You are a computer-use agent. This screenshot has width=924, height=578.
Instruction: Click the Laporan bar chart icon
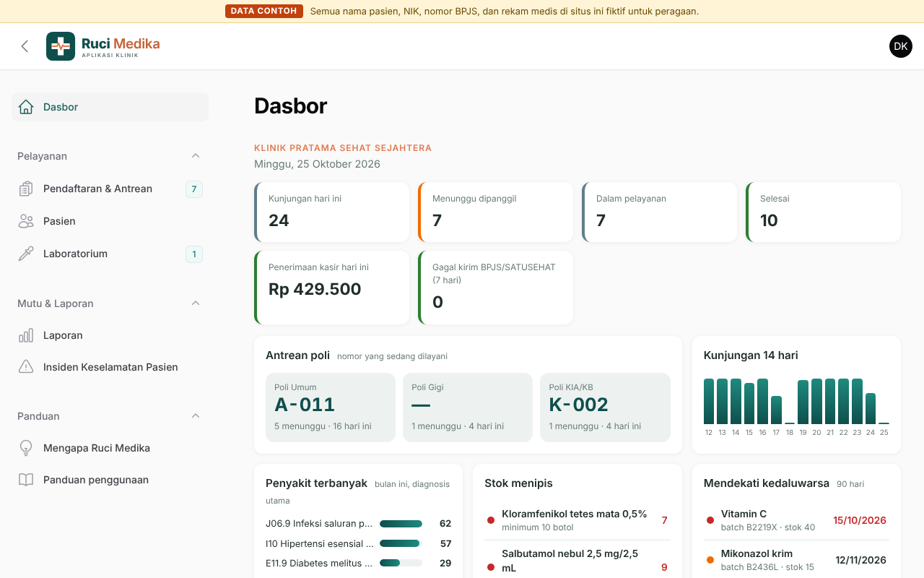click(26, 335)
